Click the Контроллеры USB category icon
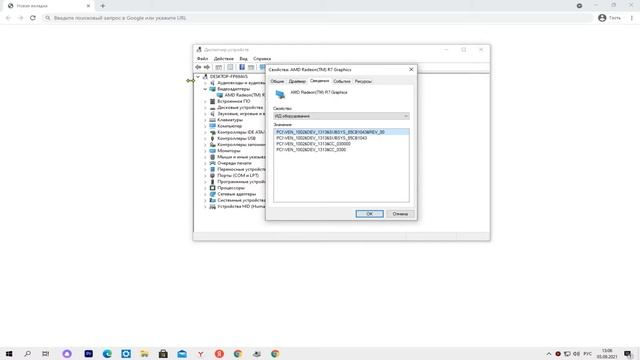640x360 pixels. click(212, 138)
